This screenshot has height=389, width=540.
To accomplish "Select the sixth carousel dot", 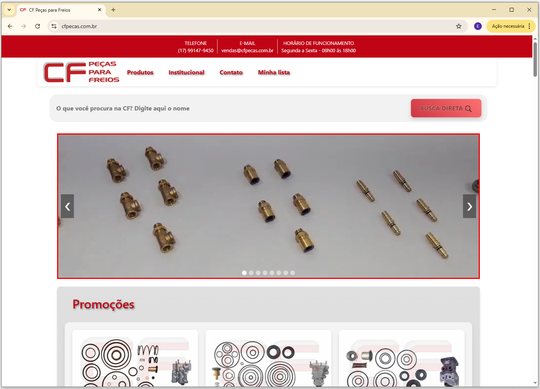I will point(279,273).
